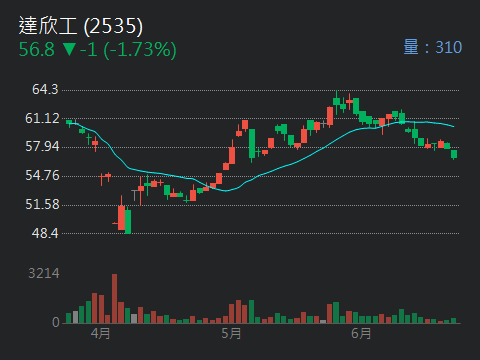This screenshot has width=480, height=360.
Task: Click the 4月 date axis label
Action: point(100,333)
